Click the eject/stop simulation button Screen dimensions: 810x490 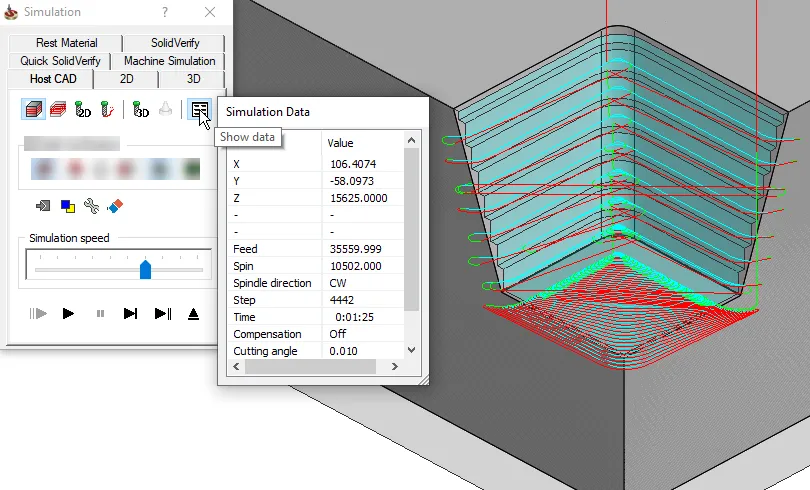[x=193, y=313]
